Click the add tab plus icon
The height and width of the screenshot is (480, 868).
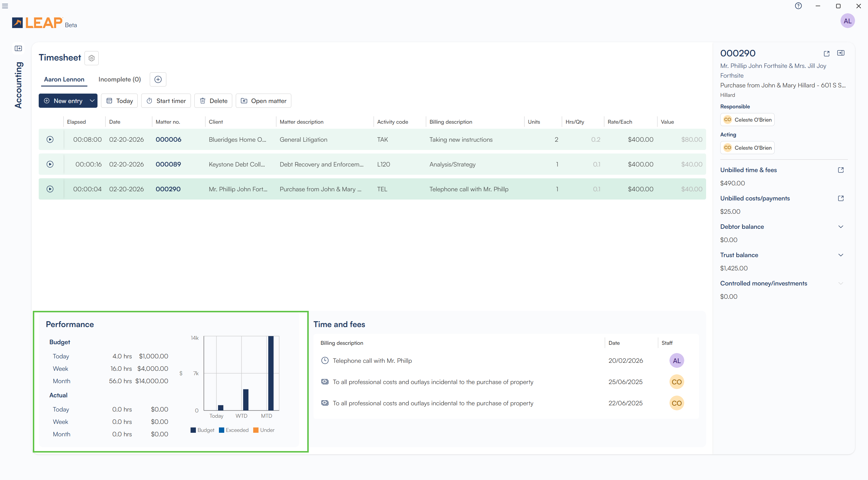[158, 79]
